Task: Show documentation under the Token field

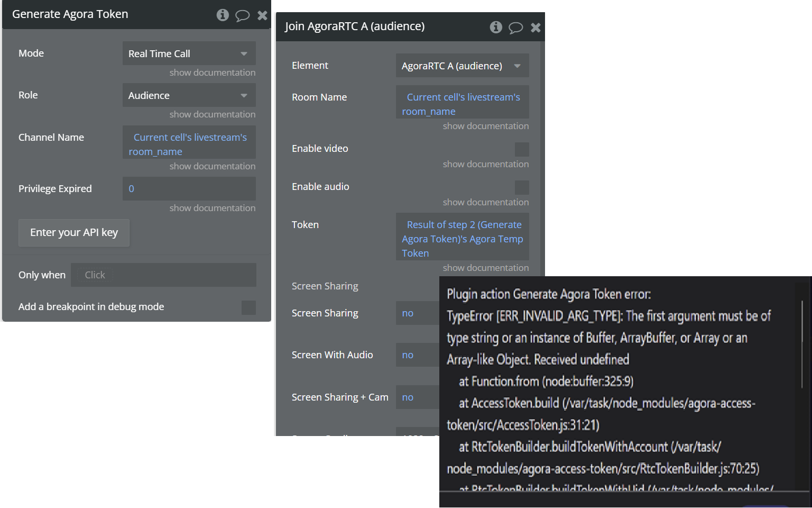Action: point(486,268)
